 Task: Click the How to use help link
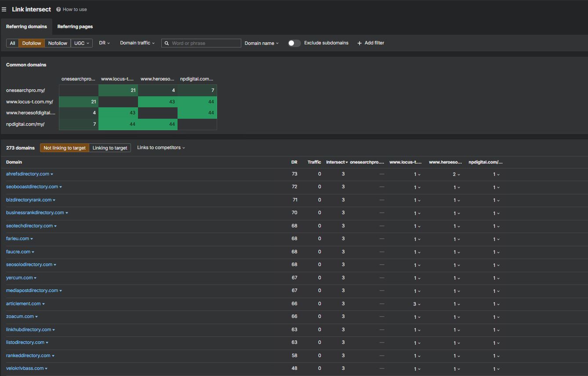[x=72, y=9]
